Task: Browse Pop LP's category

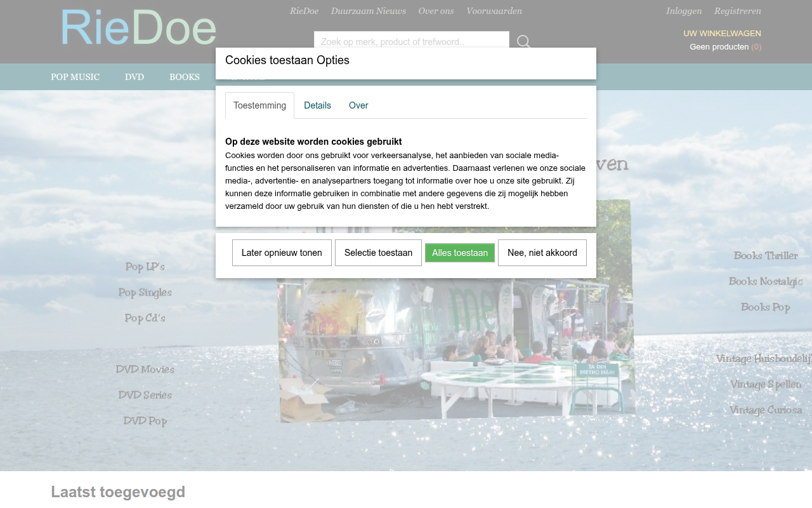Action: tap(145, 267)
